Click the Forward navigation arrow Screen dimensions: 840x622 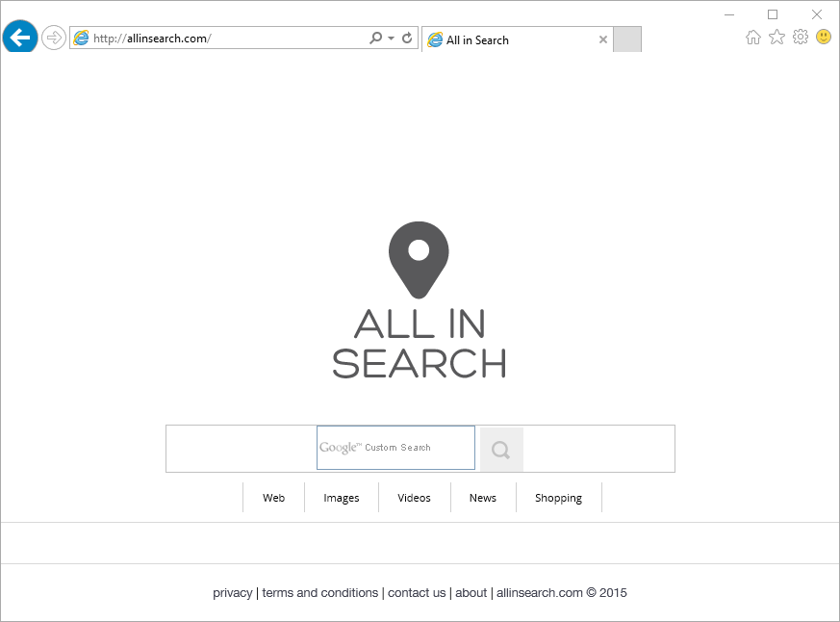(x=54, y=38)
